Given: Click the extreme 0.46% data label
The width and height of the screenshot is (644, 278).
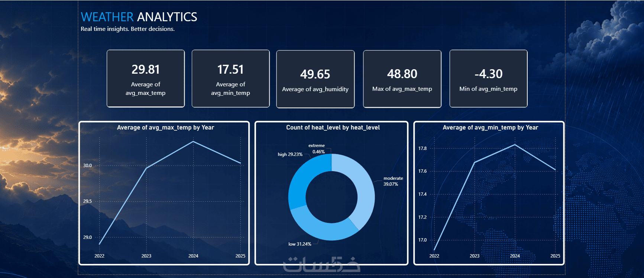Looking at the screenshot, I should [x=317, y=148].
